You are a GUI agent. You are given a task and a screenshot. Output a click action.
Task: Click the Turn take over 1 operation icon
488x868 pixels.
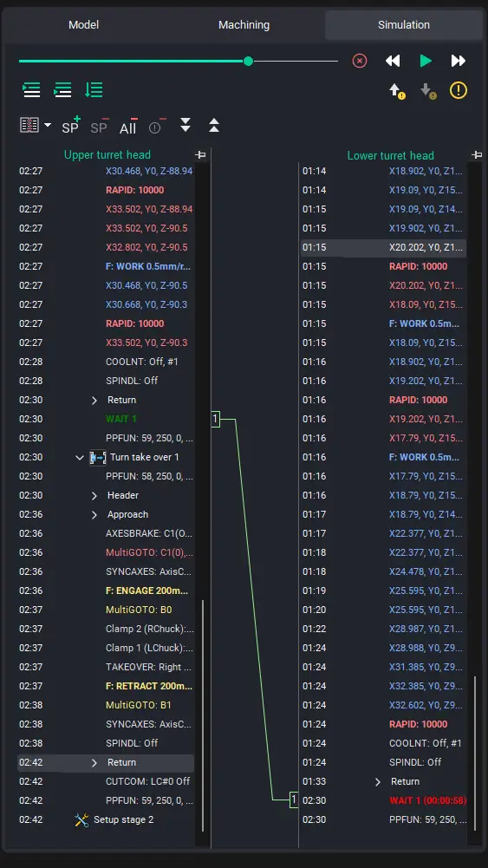coord(97,458)
